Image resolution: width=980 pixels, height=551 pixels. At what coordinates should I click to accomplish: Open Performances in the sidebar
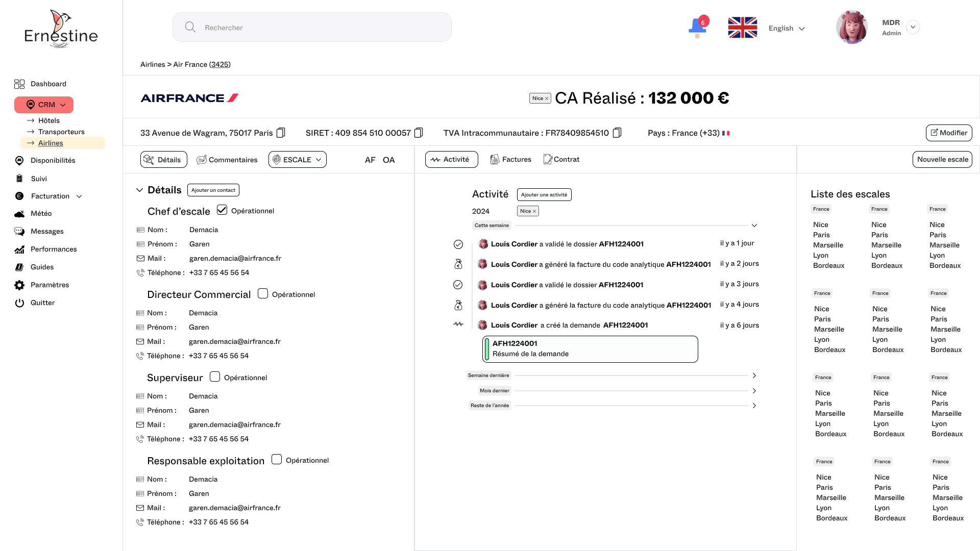tap(53, 249)
